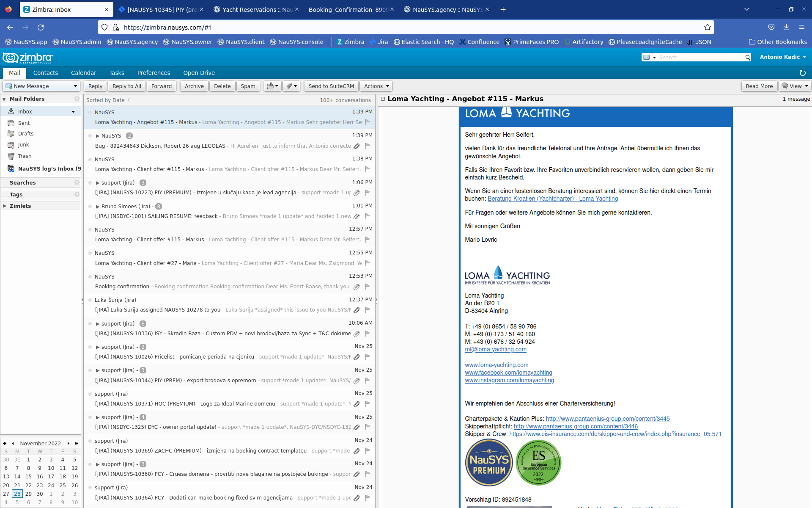Open Firefox application menu
This screenshot has height=508, width=812.
pyautogui.click(x=802, y=27)
